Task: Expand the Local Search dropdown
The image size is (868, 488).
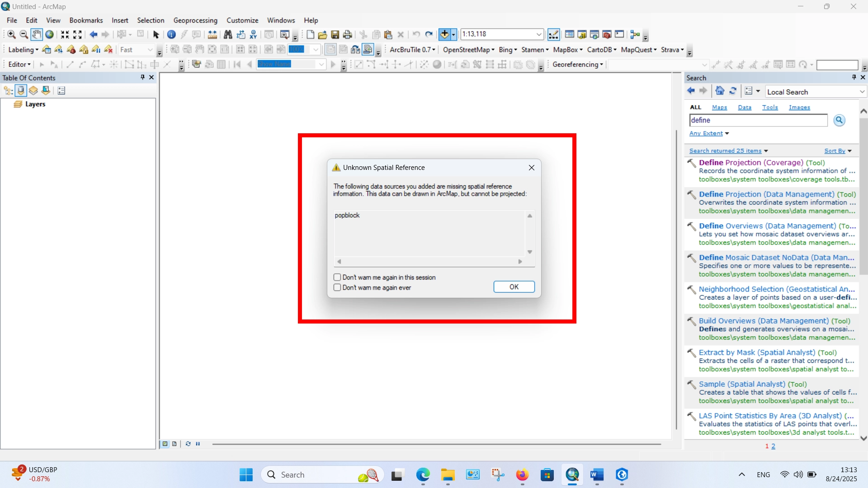Action: tap(862, 92)
